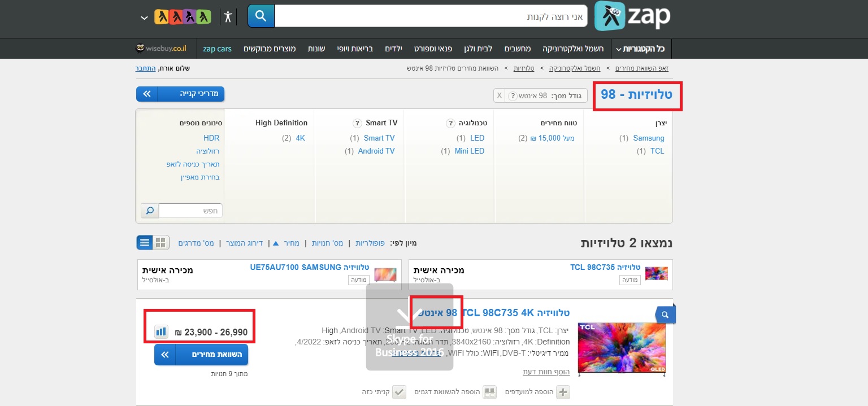The height and width of the screenshot is (406, 868).
Task: Focus the filter חפש search field
Action: click(x=190, y=211)
